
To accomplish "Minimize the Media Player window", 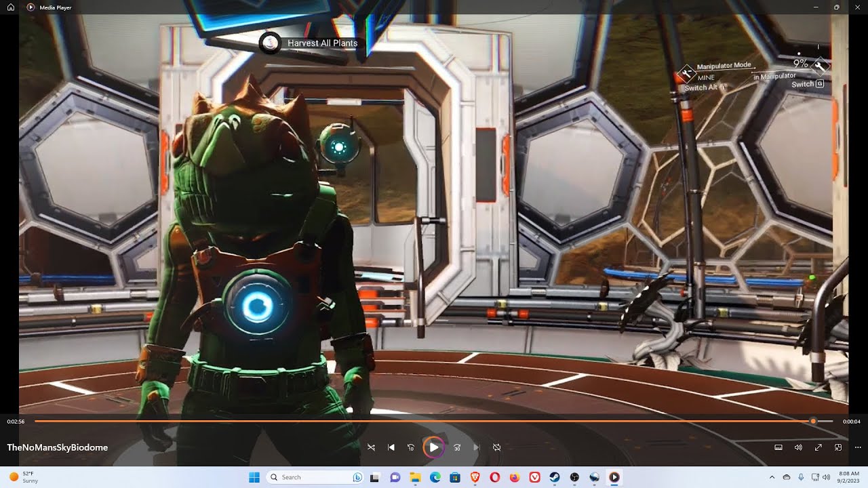I will (x=816, y=7).
